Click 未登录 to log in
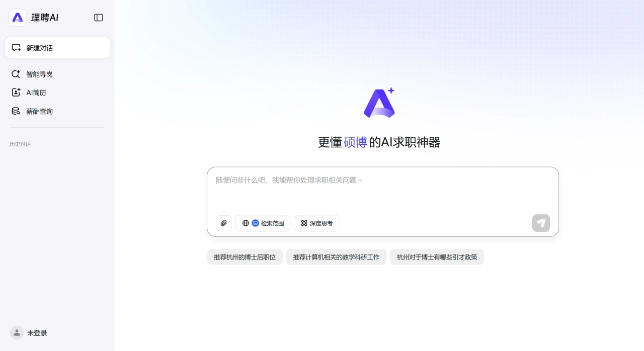 point(37,333)
